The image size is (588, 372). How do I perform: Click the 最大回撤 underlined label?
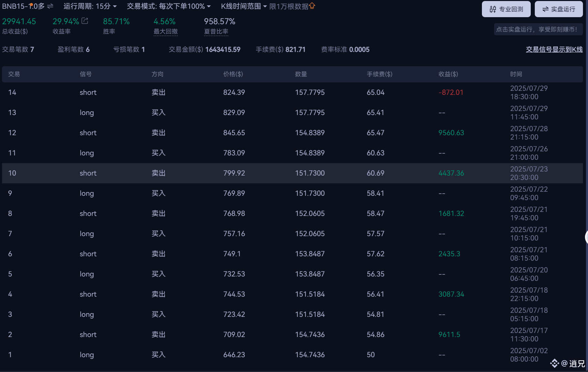(x=166, y=31)
